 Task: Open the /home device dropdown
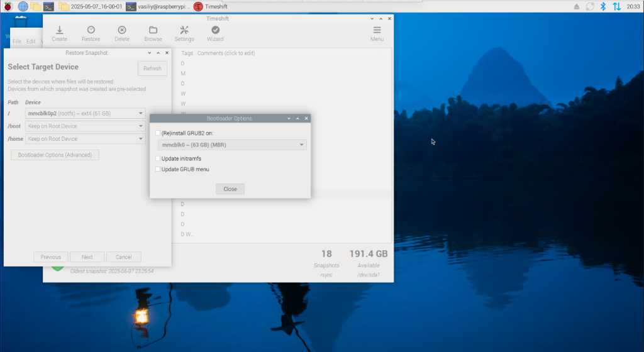coord(86,138)
